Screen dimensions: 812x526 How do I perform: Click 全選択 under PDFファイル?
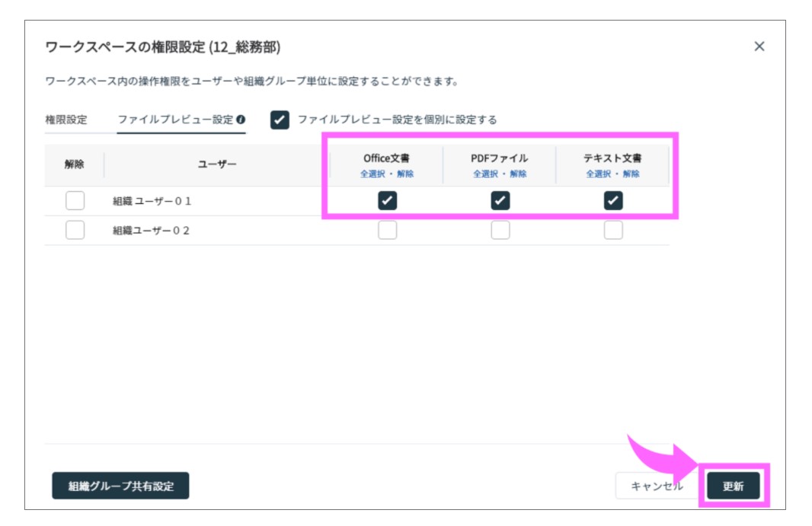[x=486, y=174]
